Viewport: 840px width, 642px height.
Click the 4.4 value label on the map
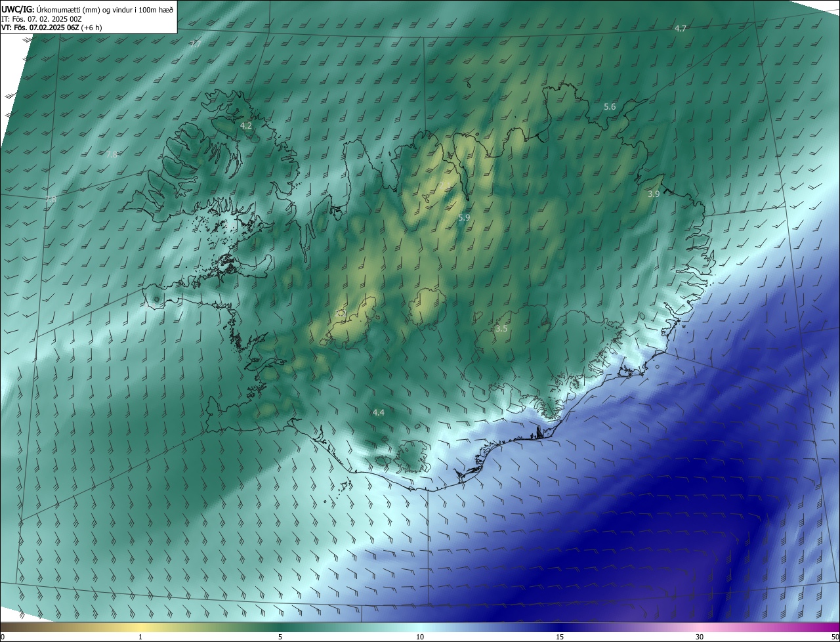click(x=378, y=412)
